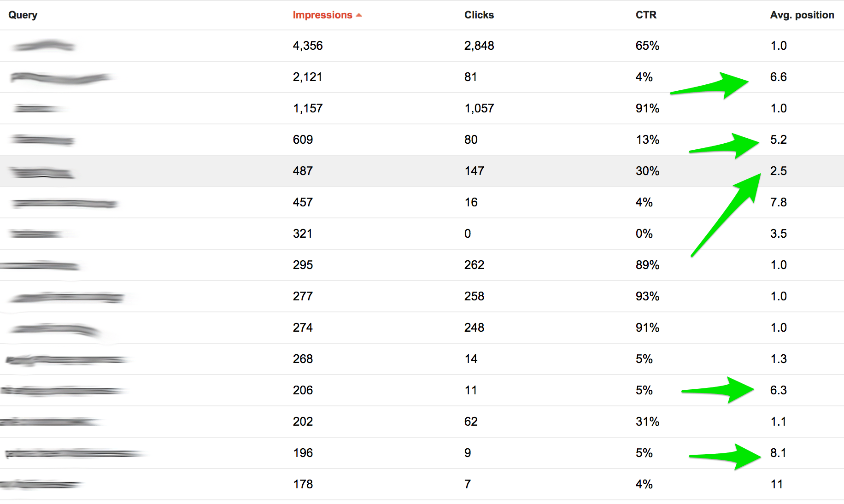Open the blurred query with 2,121 impressions
This screenshot has width=844, height=504.
point(61,77)
